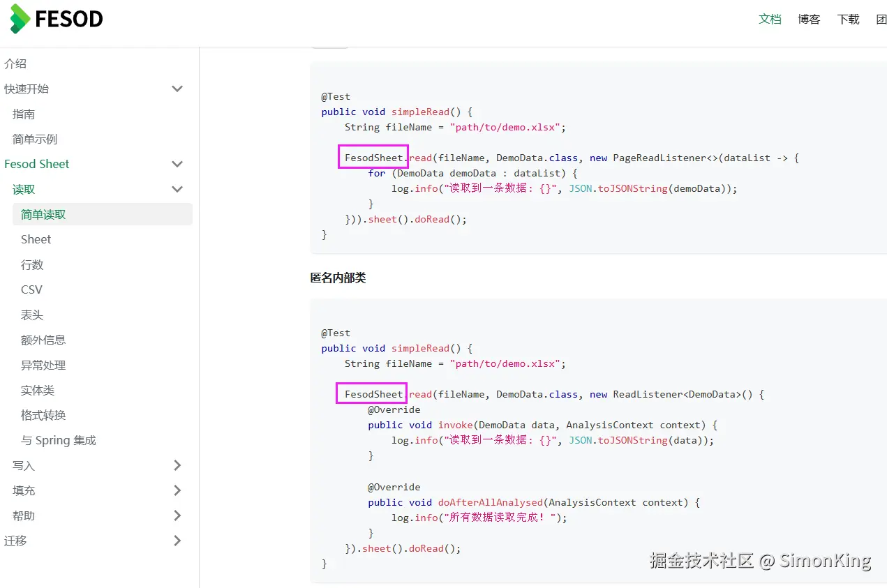Click the FESOD logo in the header
The image size is (887, 588).
coord(57,19)
